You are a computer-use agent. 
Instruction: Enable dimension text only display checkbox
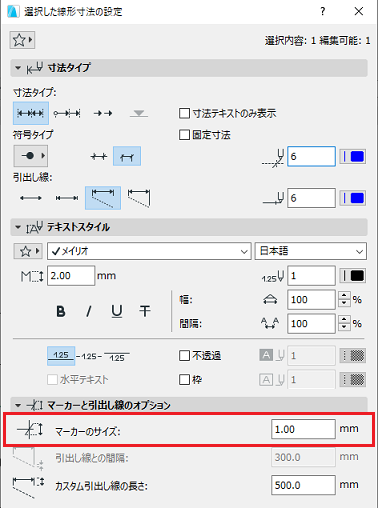click(x=184, y=113)
